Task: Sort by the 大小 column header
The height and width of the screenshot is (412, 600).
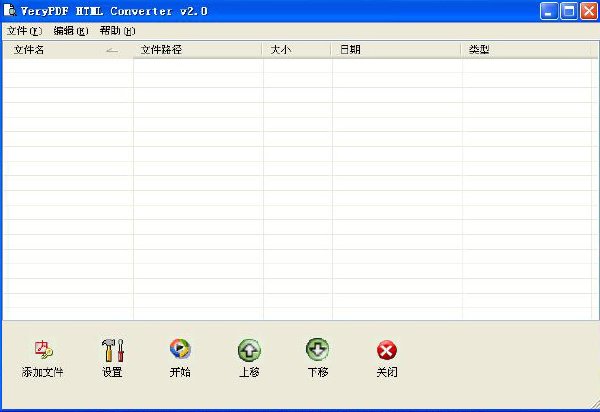Action: tap(297, 50)
